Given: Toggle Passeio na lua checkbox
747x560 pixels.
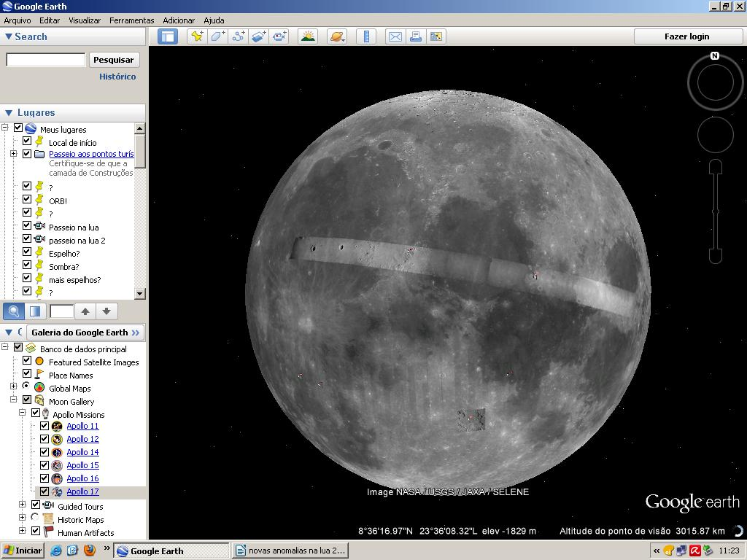Looking at the screenshot, I should pos(27,225).
